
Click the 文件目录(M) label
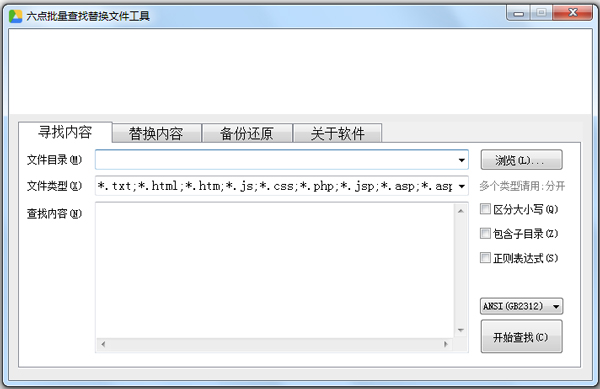point(54,160)
